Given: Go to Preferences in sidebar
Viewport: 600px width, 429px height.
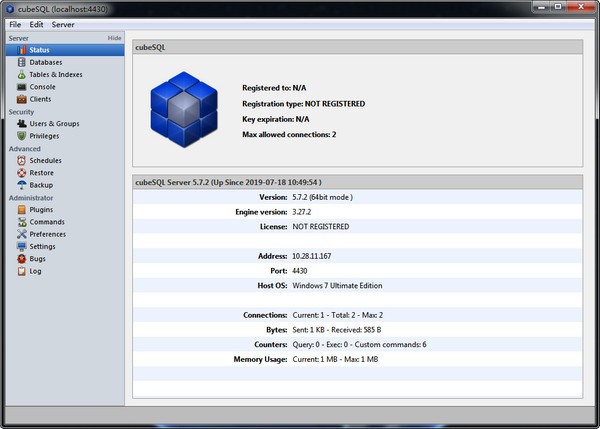Looking at the screenshot, I should tap(48, 234).
